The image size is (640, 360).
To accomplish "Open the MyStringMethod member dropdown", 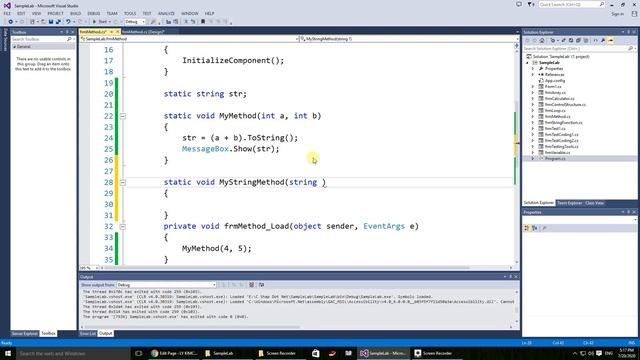I will [409, 39].
